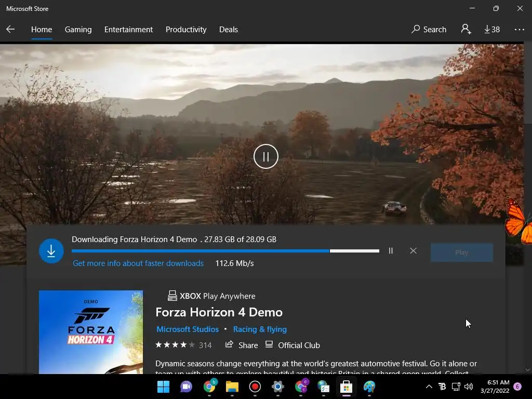Go back using the back arrow
This screenshot has height=399, width=532.
tap(10, 29)
